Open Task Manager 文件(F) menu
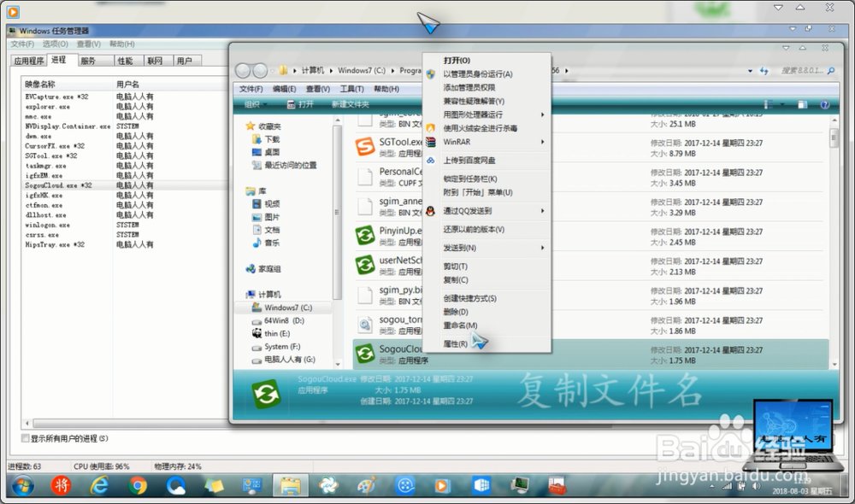 [22, 44]
